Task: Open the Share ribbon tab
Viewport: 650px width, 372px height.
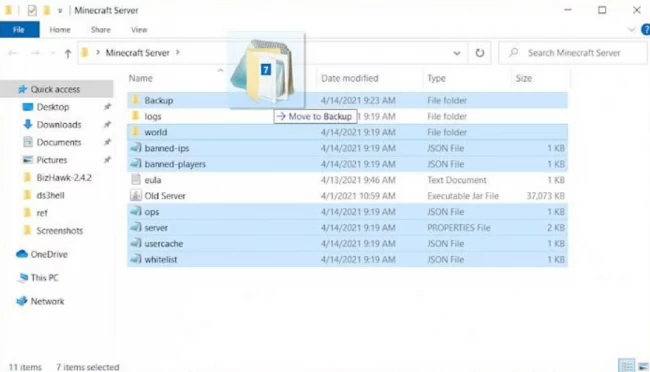Action: 101,30
